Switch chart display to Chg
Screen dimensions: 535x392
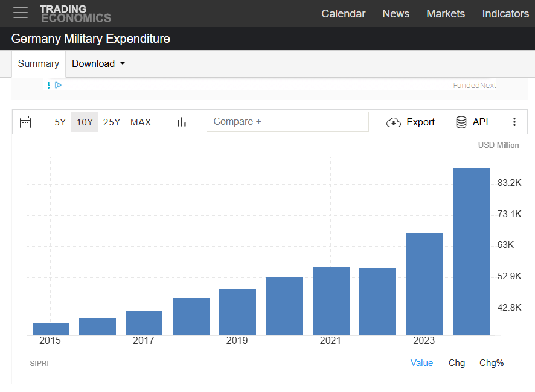tap(457, 363)
